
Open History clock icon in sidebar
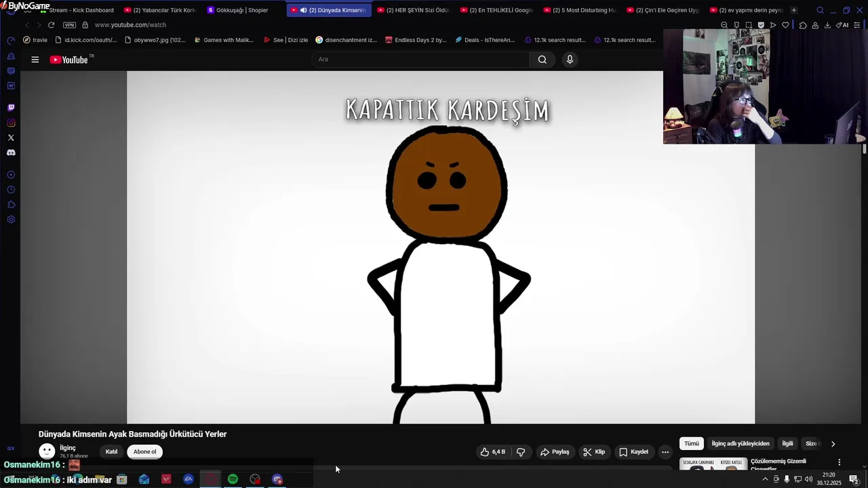pyautogui.click(x=11, y=190)
